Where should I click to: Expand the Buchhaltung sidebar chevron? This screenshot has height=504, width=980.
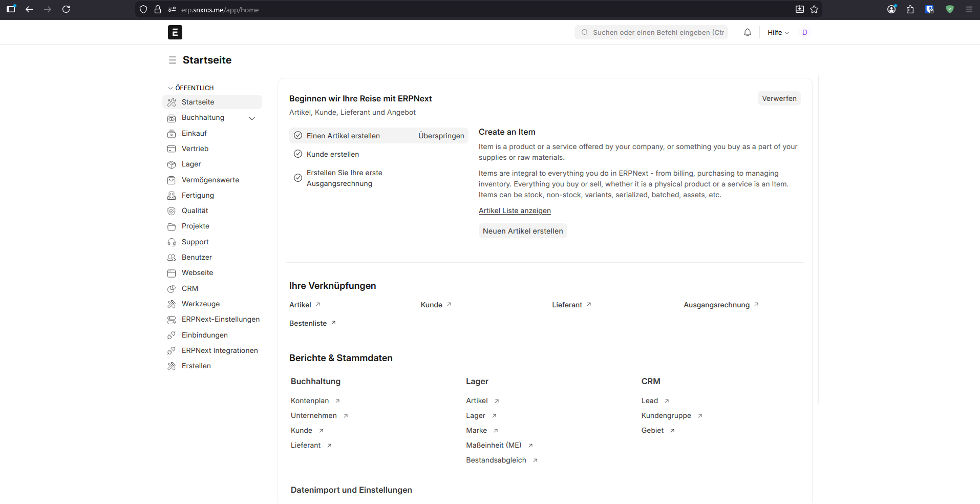pos(252,118)
